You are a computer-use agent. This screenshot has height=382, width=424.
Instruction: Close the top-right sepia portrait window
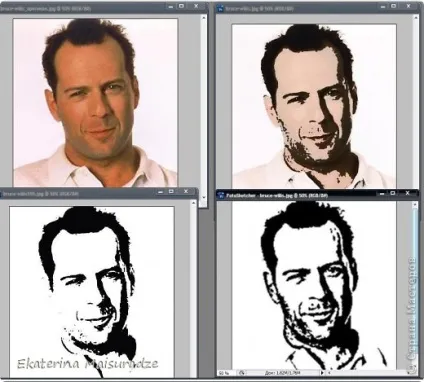coord(409,6)
